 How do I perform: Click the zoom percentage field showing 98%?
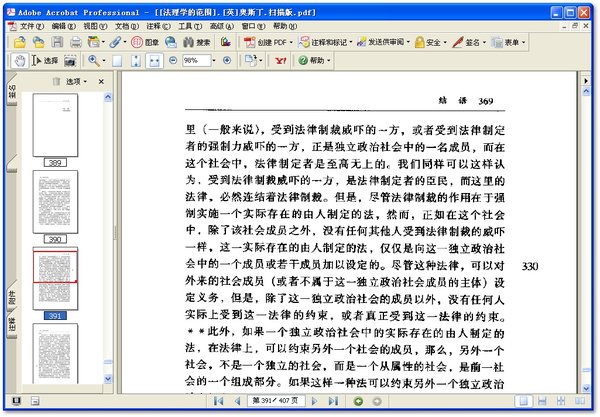(x=196, y=60)
